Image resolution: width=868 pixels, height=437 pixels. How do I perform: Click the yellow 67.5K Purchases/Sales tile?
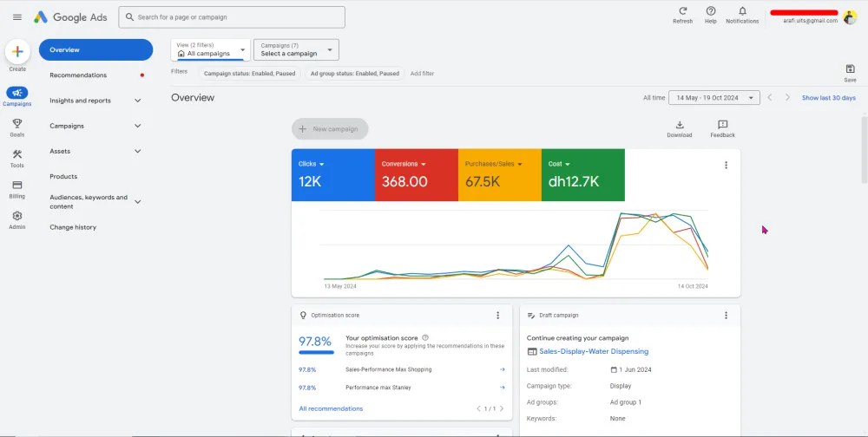(500, 175)
